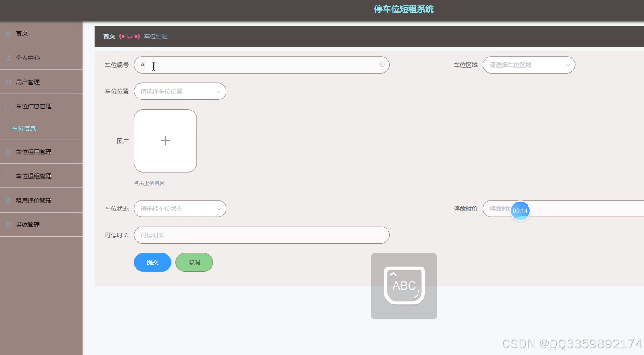Click the 停车位短租系统 header title
Image resolution: width=644 pixels, height=355 pixels.
click(x=404, y=9)
